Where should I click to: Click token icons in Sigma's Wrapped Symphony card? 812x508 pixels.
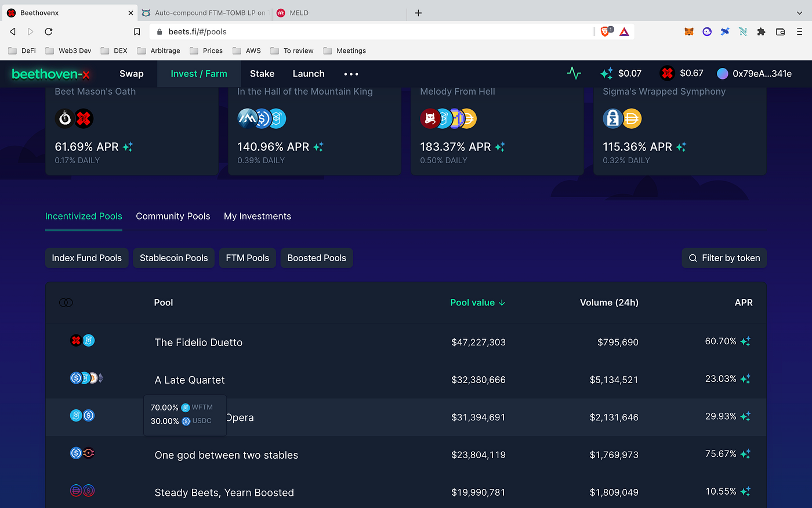622,118
